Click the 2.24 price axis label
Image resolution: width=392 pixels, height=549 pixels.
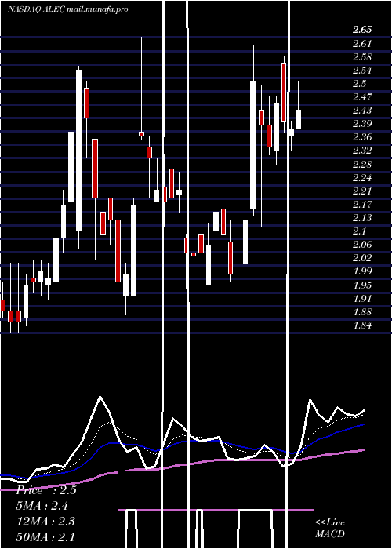pos(362,177)
